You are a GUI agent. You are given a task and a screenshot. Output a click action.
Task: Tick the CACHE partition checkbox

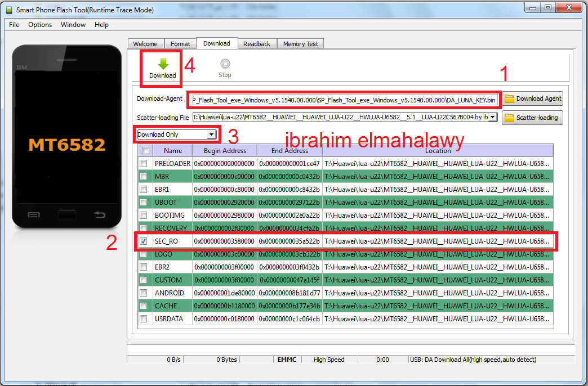(x=143, y=306)
